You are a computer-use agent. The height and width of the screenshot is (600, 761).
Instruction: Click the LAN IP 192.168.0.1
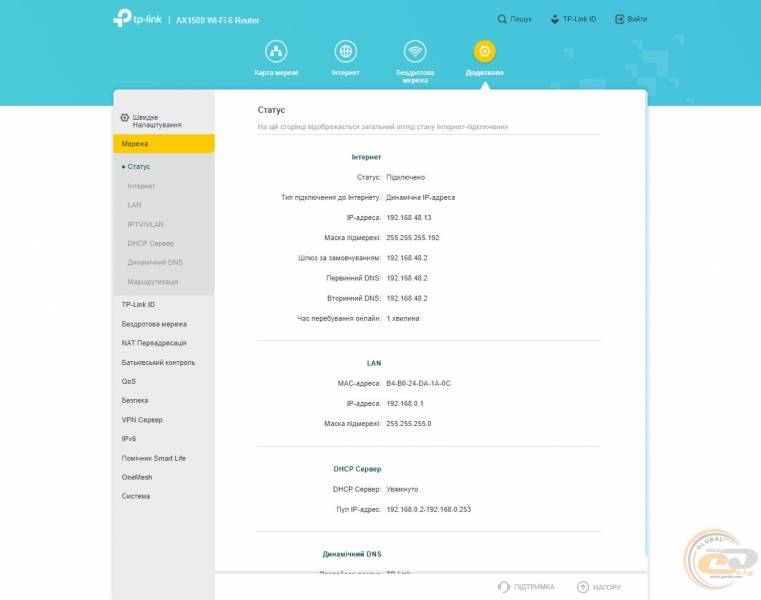coord(405,403)
